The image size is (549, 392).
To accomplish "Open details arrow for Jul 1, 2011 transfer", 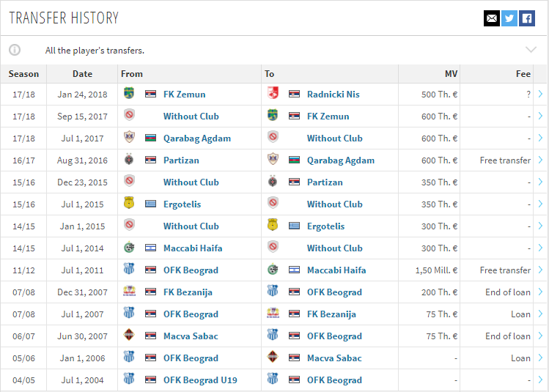I will (x=540, y=270).
